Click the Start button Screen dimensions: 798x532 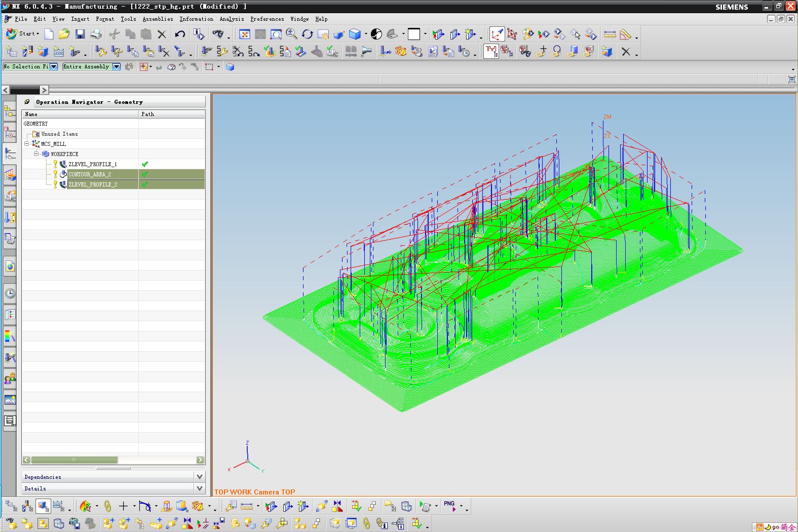pyautogui.click(x=23, y=34)
